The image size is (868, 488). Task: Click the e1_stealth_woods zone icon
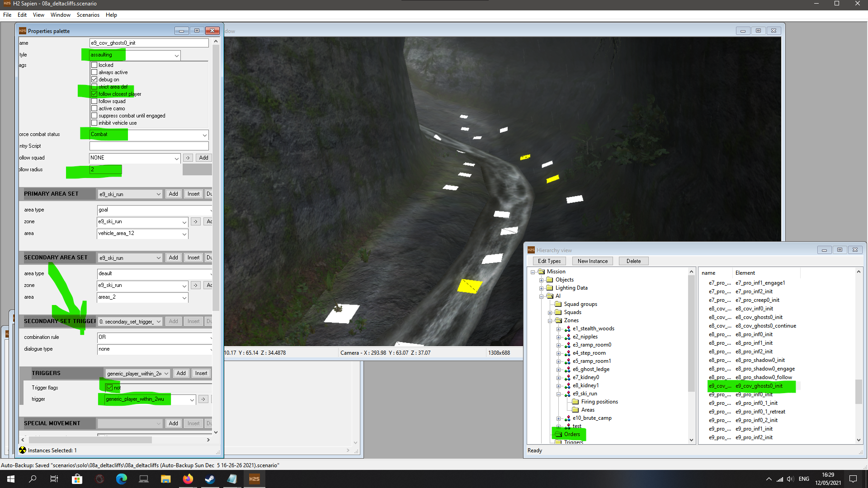click(x=567, y=329)
